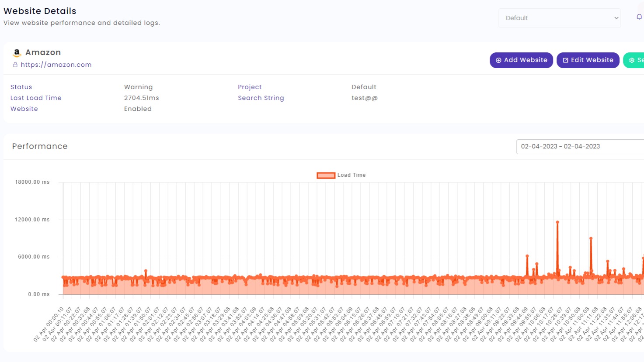Viewport: 644px width, 362px height.
Task: Click the notification bell icon
Action: [639, 17]
